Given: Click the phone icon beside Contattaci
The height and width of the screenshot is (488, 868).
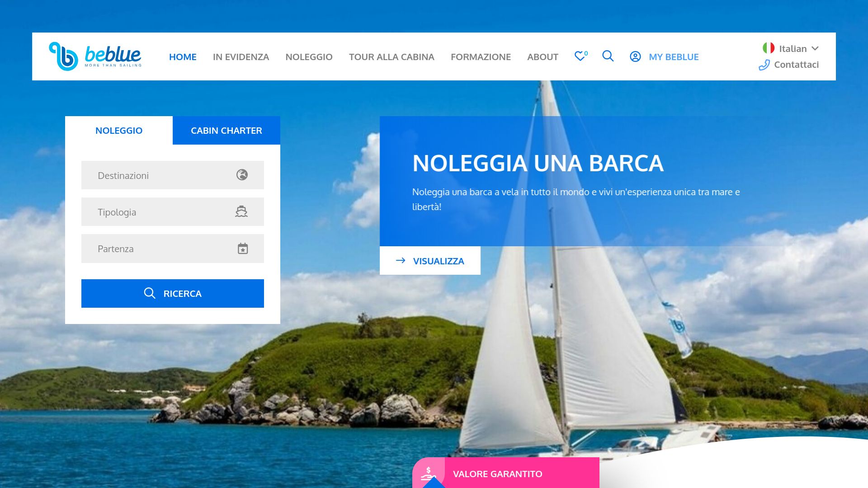Looking at the screenshot, I should pos(764,65).
